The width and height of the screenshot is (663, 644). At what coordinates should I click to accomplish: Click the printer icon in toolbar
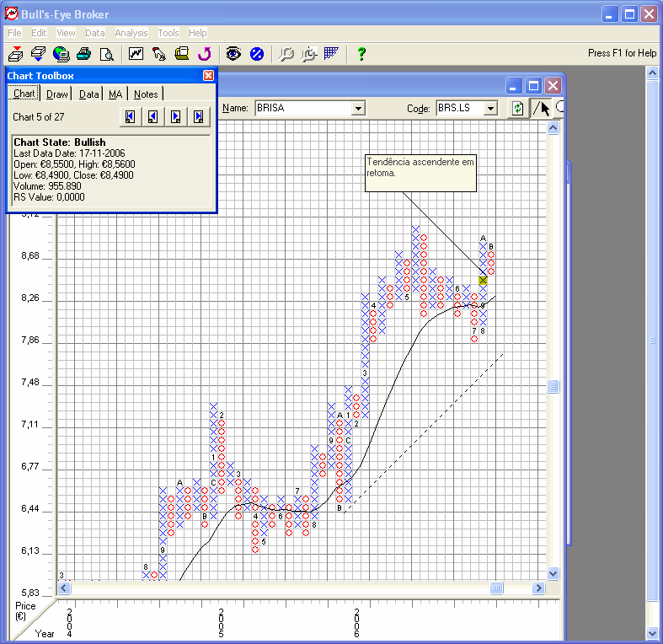pyautogui.click(x=83, y=54)
